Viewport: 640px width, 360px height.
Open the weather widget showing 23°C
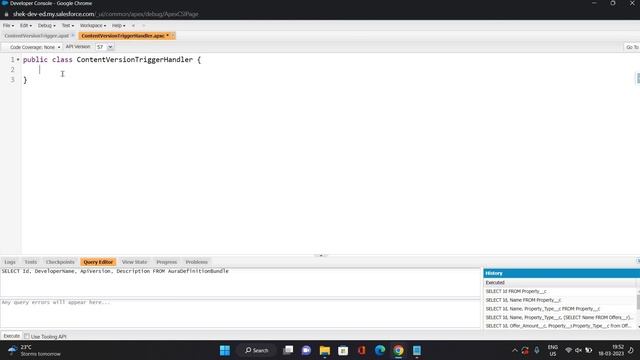coord(35,350)
